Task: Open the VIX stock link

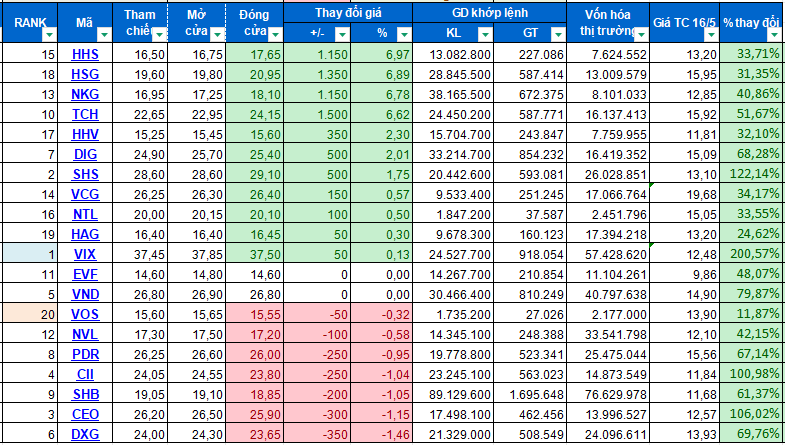Action: tap(85, 254)
